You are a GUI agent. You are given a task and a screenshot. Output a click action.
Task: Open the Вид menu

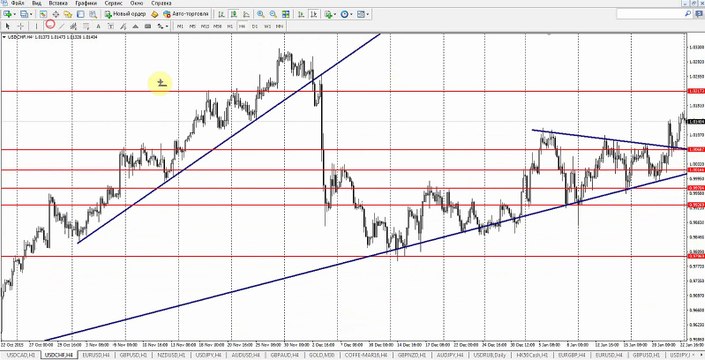click(x=36, y=3)
